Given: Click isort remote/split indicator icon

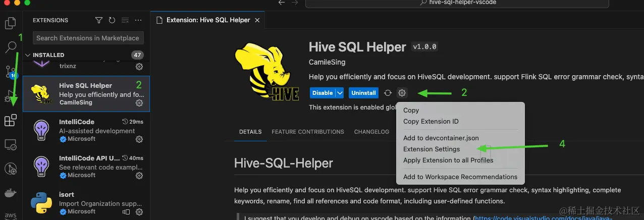Looking at the screenshot, I should 126,212.
